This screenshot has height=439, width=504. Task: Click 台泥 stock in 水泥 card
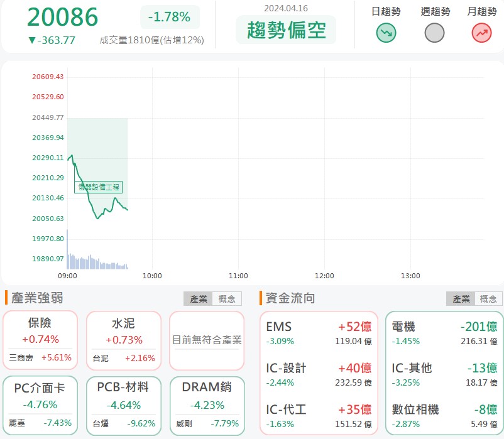pos(101,359)
